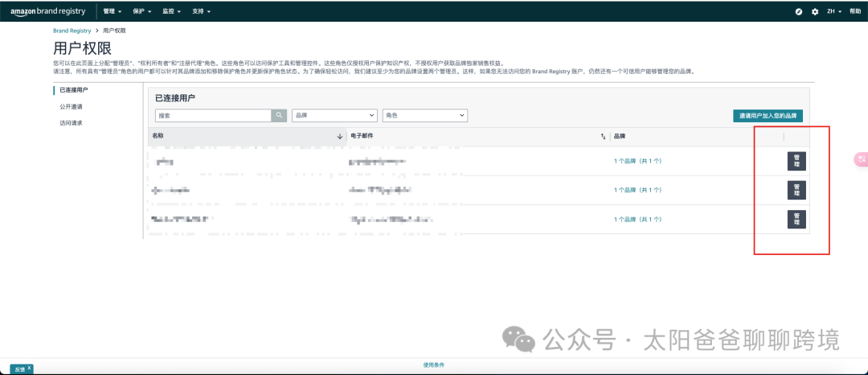Sort by 名称 column arrow
Viewport: 868px width, 375px height.
(x=340, y=136)
